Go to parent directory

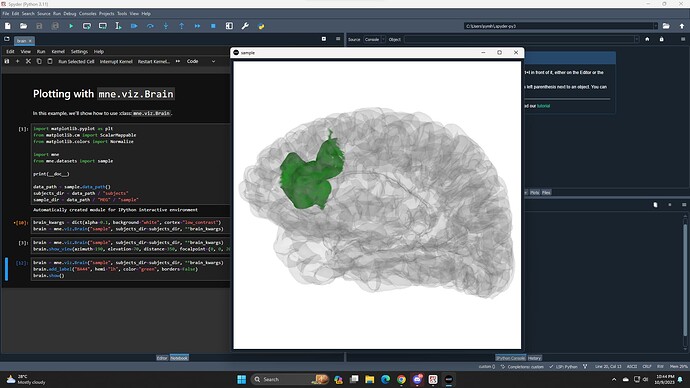pos(682,26)
